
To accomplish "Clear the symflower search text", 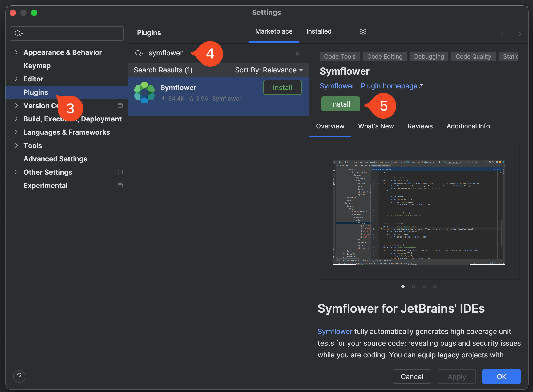I will pyautogui.click(x=297, y=53).
